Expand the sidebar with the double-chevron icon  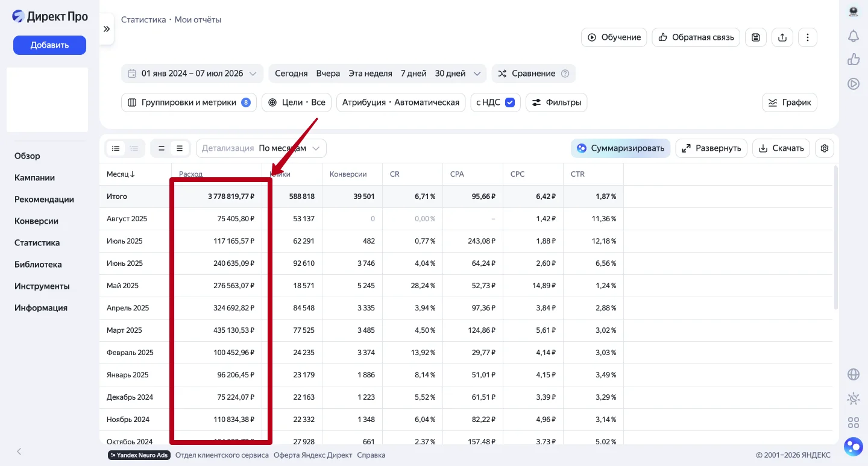[x=107, y=29]
